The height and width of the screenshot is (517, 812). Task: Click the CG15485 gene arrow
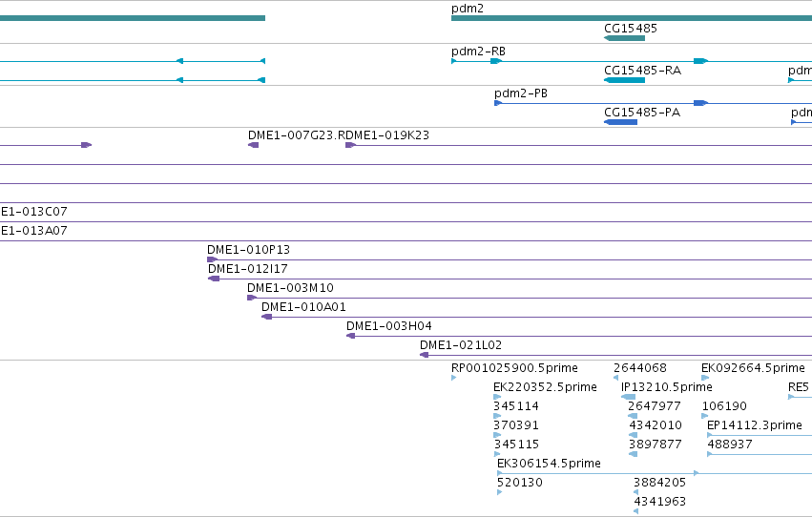pos(624,38)
